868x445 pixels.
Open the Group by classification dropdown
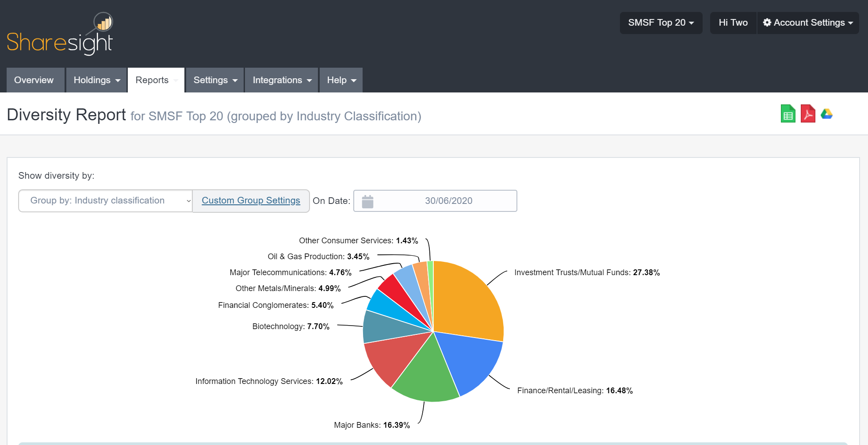click(x=105, y=200)
